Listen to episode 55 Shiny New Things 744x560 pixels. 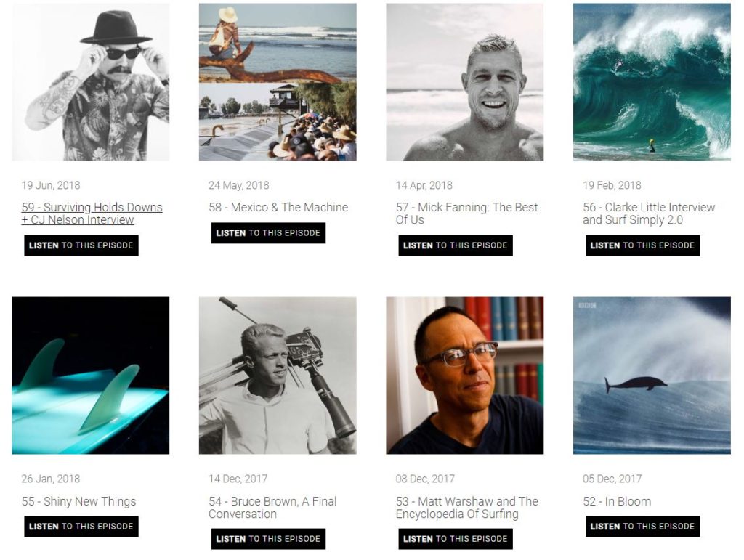point(81,527)
